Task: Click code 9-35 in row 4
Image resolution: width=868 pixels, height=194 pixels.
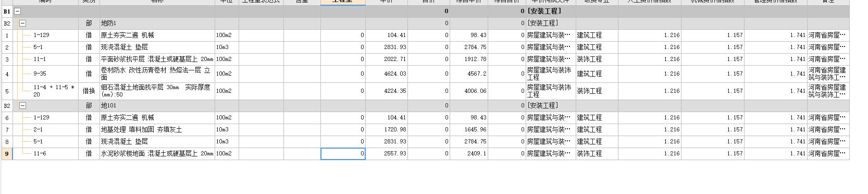Action: [x=40, y=74]
